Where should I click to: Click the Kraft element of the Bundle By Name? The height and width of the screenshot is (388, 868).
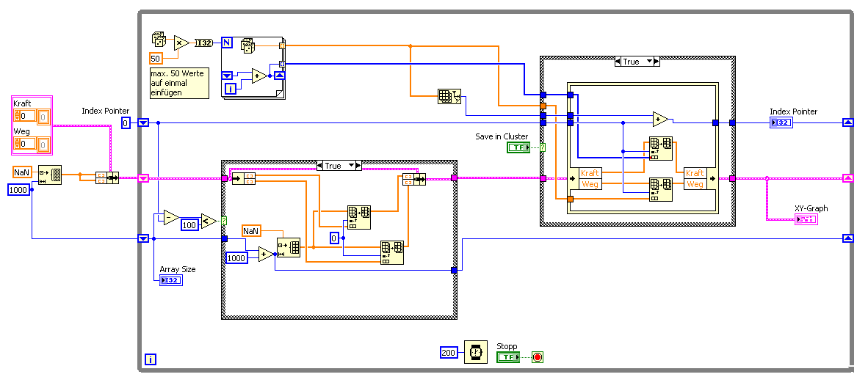[x=695, y=173]
